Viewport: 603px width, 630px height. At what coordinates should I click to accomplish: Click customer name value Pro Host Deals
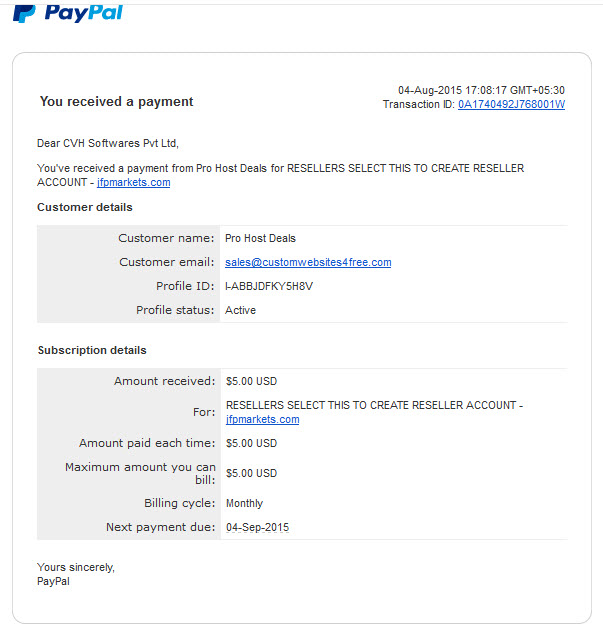260,238
